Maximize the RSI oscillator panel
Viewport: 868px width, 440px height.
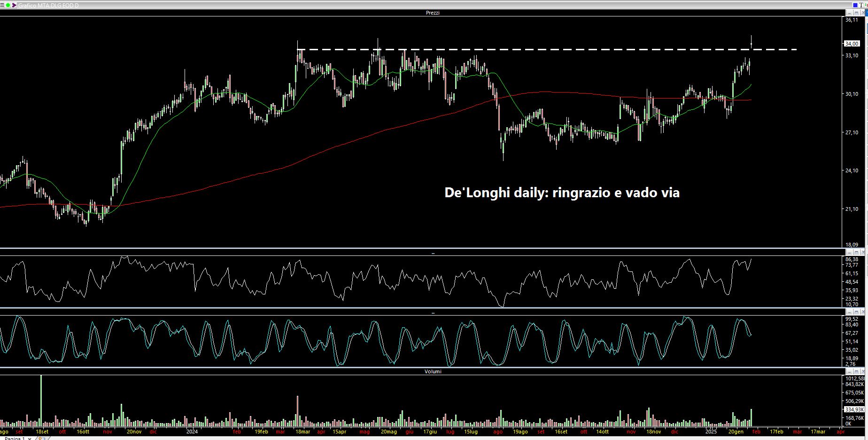coord(856,252)
